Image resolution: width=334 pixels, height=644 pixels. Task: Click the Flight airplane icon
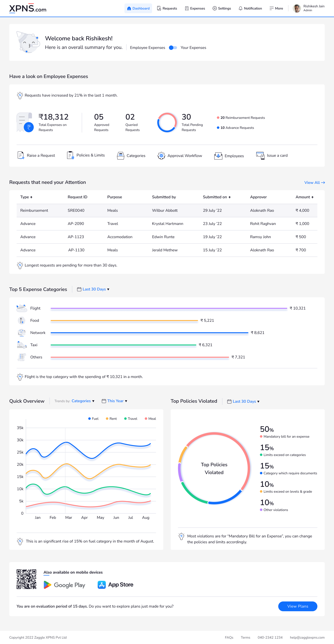pos(22,308)
